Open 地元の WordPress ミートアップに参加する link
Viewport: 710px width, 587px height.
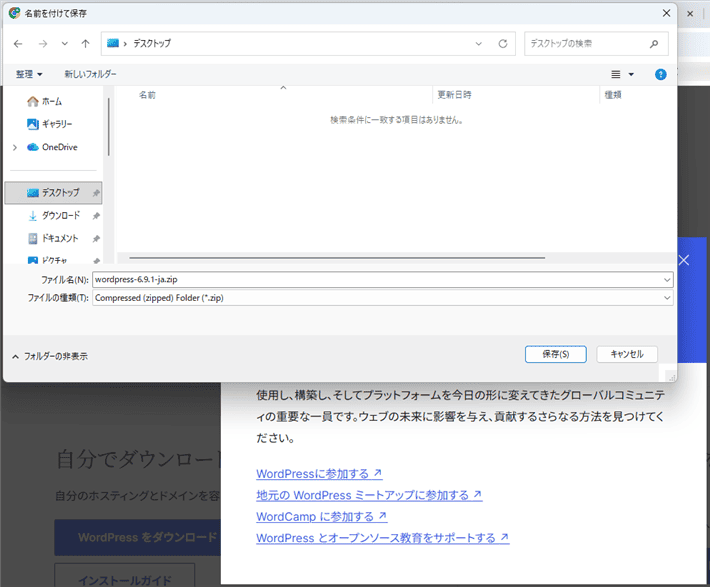coord(369,495)
